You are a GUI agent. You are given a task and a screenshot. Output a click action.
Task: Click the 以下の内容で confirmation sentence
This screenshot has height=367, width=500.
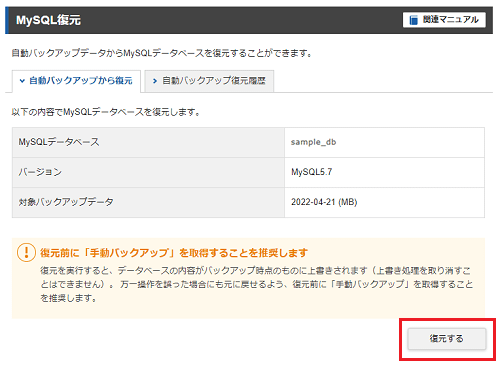click(x=106, y=112)
